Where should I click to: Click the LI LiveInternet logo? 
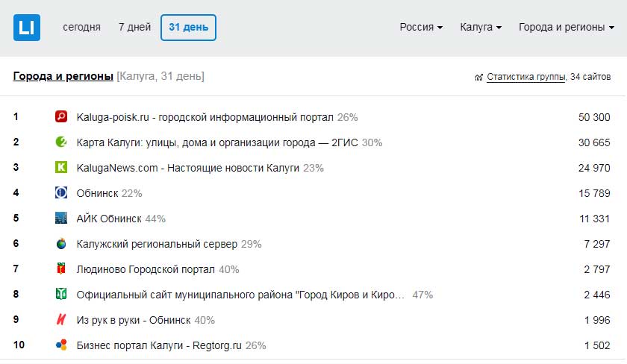[x=27, y=28]
